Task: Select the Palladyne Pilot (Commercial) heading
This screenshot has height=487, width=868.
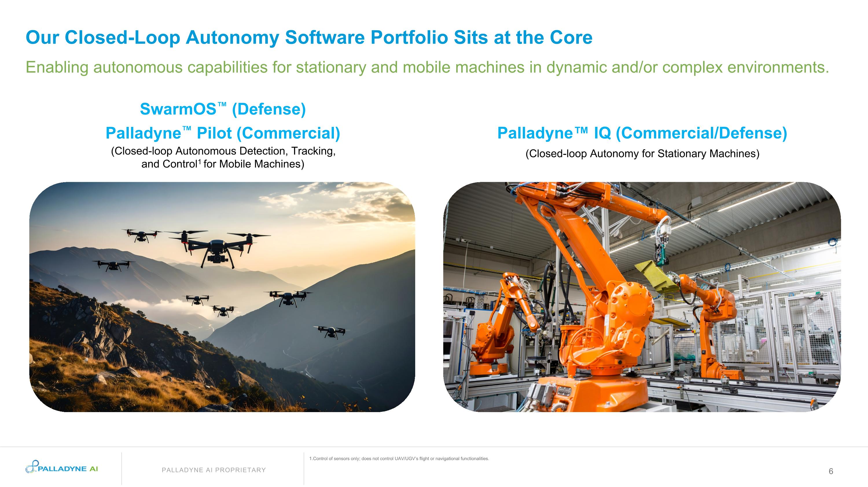Action: 223,133
